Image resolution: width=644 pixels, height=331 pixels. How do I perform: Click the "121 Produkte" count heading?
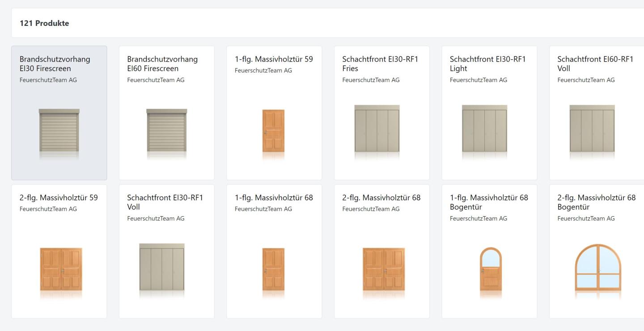tap(44, 23)
